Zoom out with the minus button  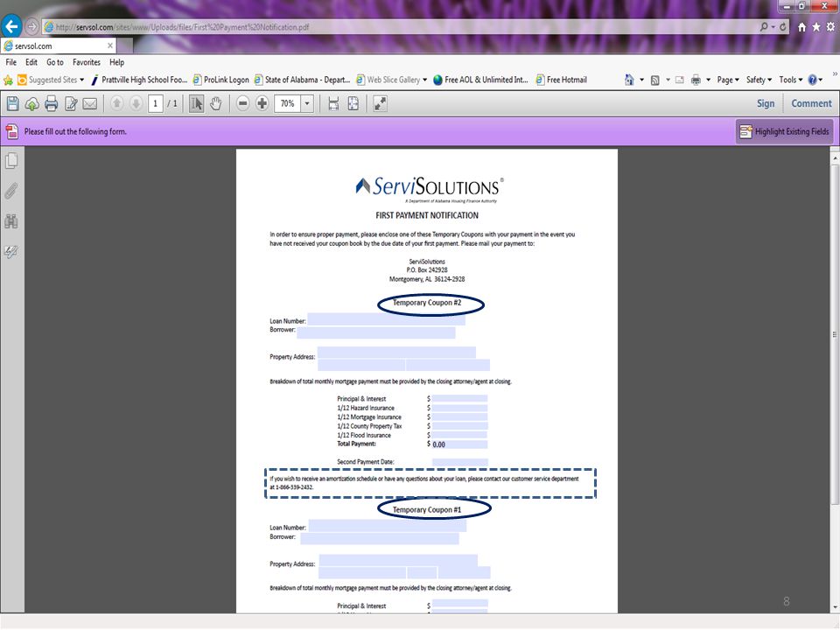coord(242,103)
